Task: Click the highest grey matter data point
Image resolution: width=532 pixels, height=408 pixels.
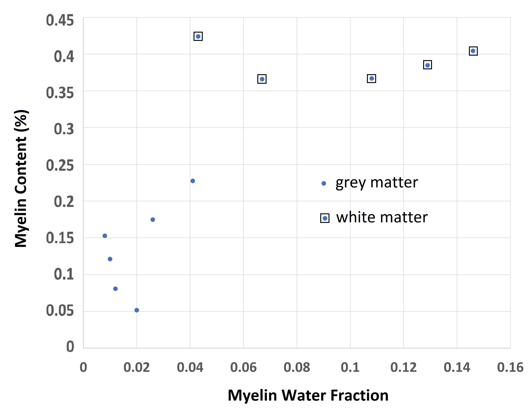Action: pos(193,181)
